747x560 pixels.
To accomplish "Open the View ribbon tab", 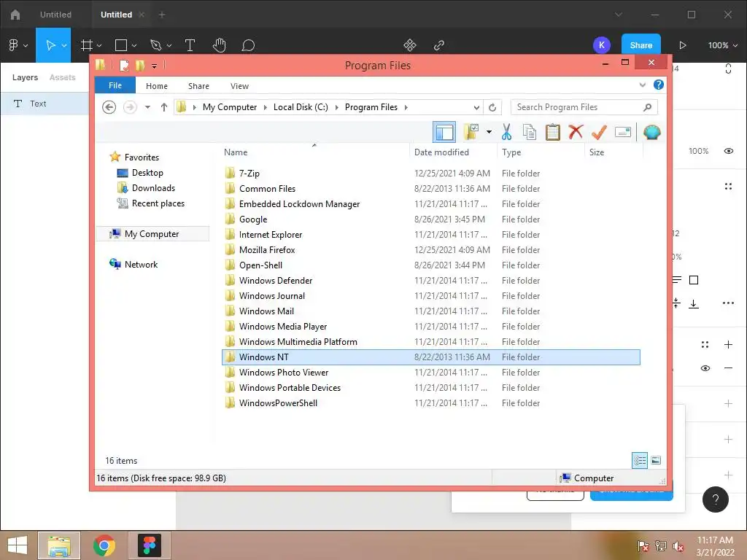I will pos(239,86).
